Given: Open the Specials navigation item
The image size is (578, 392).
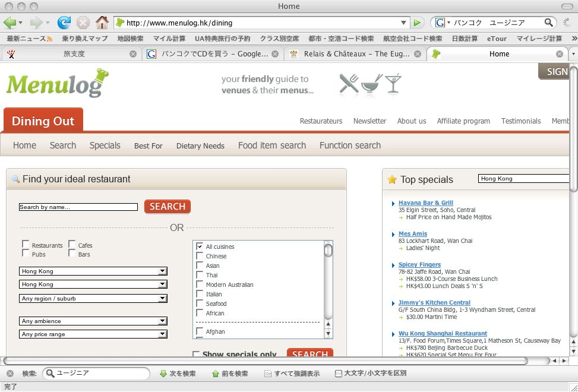Looking at the screenshot, I should pyautogui.click(x=105, y=146).
